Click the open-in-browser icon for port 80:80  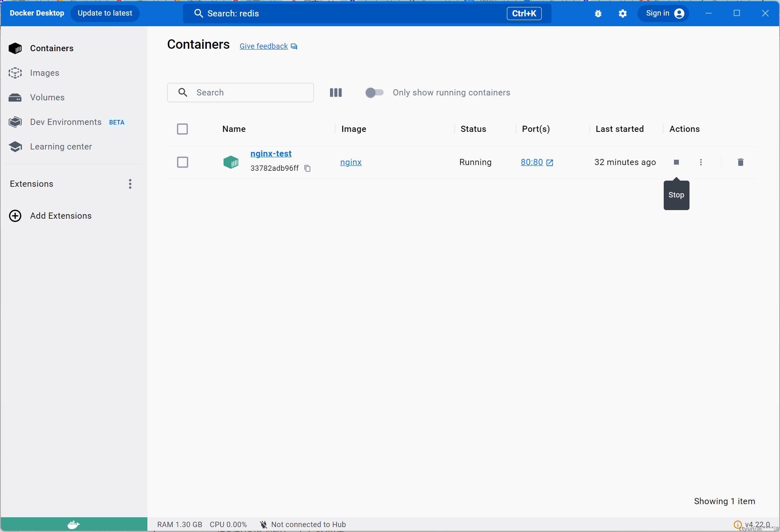coord(550,163)
